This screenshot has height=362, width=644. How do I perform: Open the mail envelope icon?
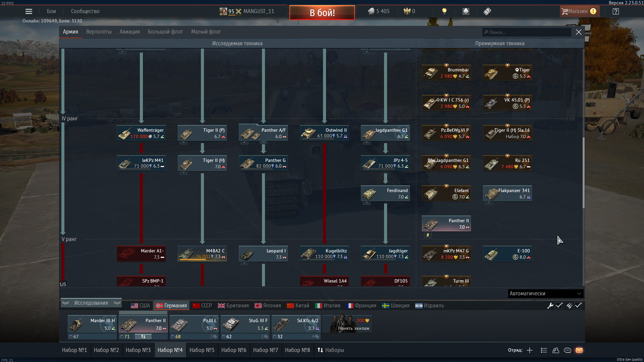(x=579, y=350)
